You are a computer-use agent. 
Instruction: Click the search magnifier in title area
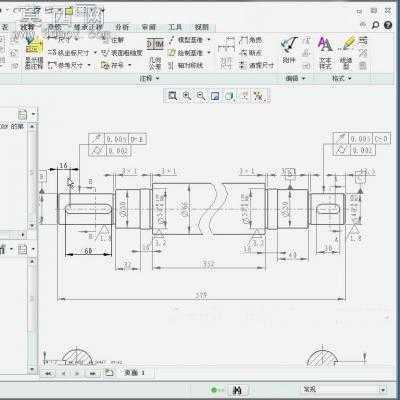[x=376, y=25]
